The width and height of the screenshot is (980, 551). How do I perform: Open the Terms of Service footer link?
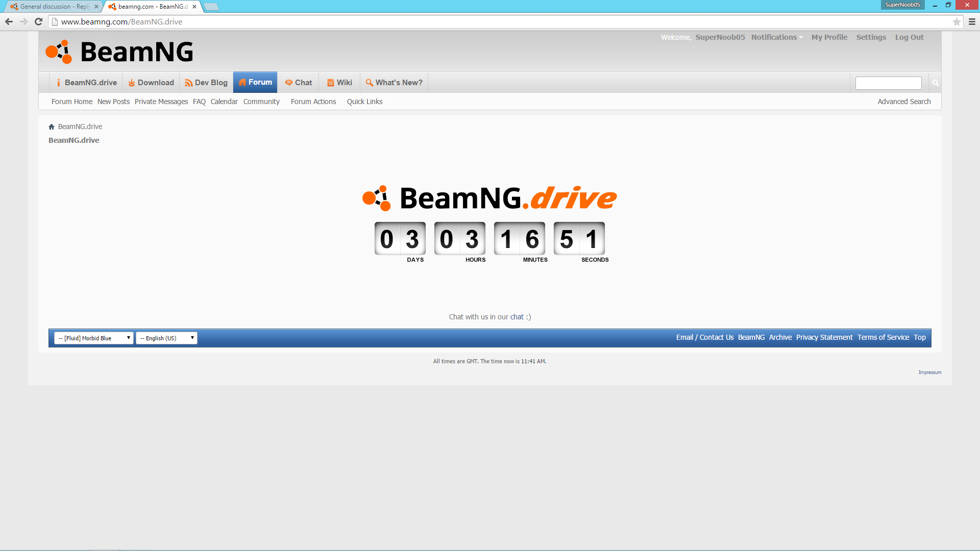(x=883, y=337)
